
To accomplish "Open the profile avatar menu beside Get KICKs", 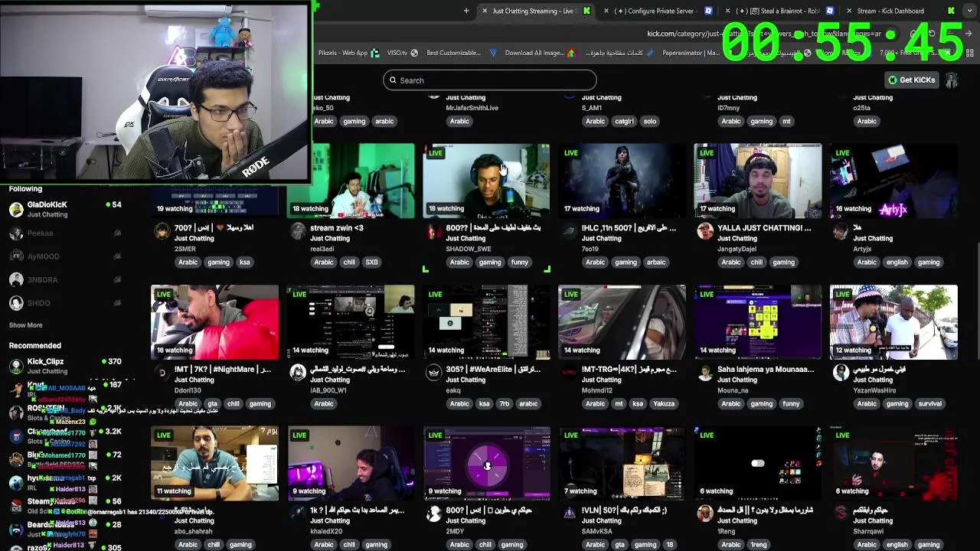I will pyautogui.click(x=952, y=80).
